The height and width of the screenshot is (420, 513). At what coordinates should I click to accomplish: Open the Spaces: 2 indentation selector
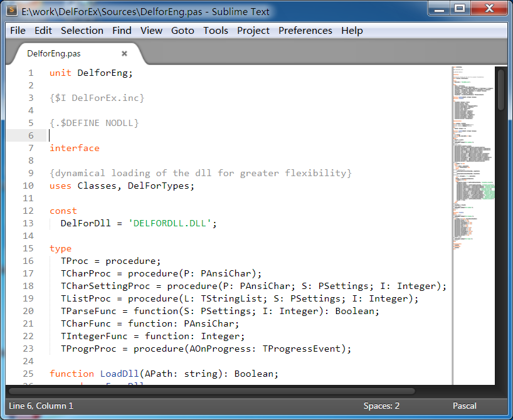pos(381,406)
